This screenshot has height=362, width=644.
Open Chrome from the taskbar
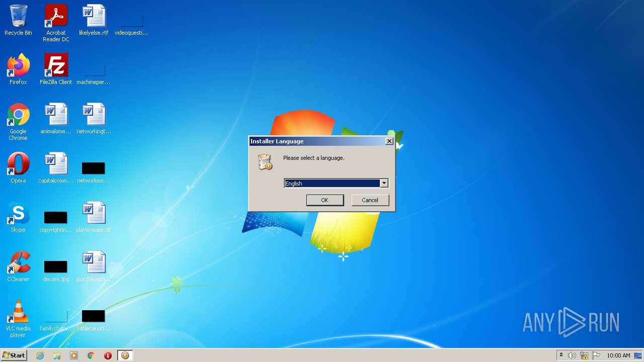(91, 355)
